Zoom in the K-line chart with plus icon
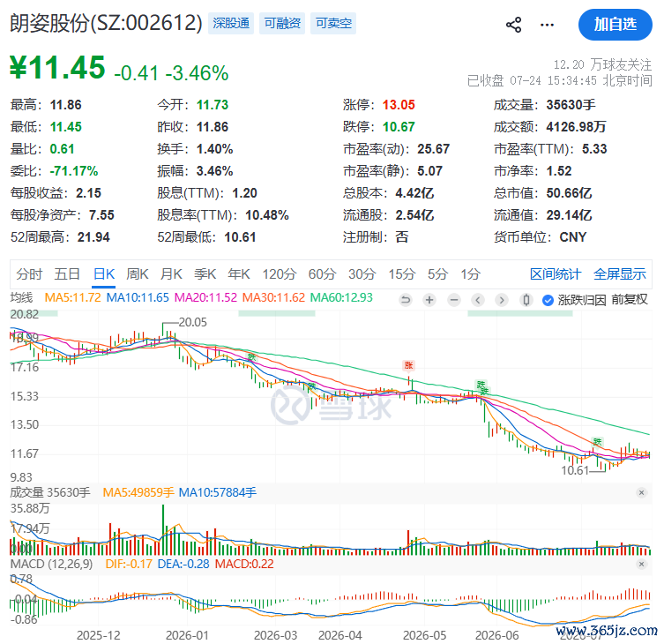The width and height of the screenshot is (664, 644). pyautogui.click(x=429, y=301)
